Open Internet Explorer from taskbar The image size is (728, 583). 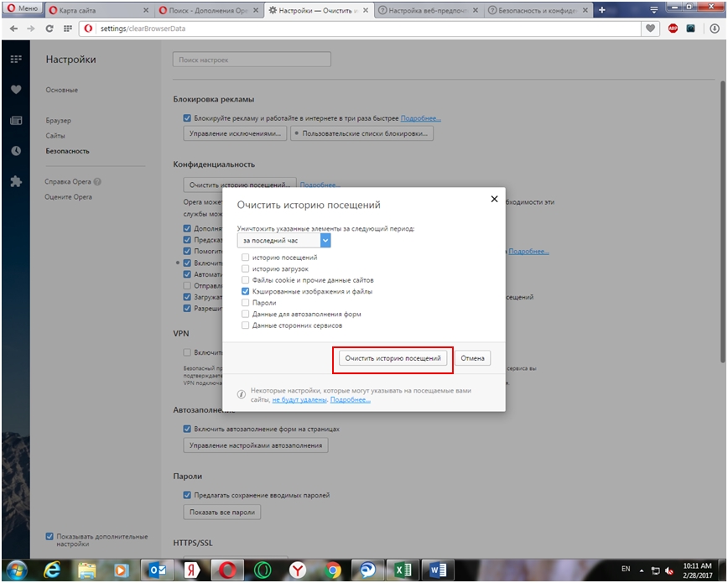(52, 570)
